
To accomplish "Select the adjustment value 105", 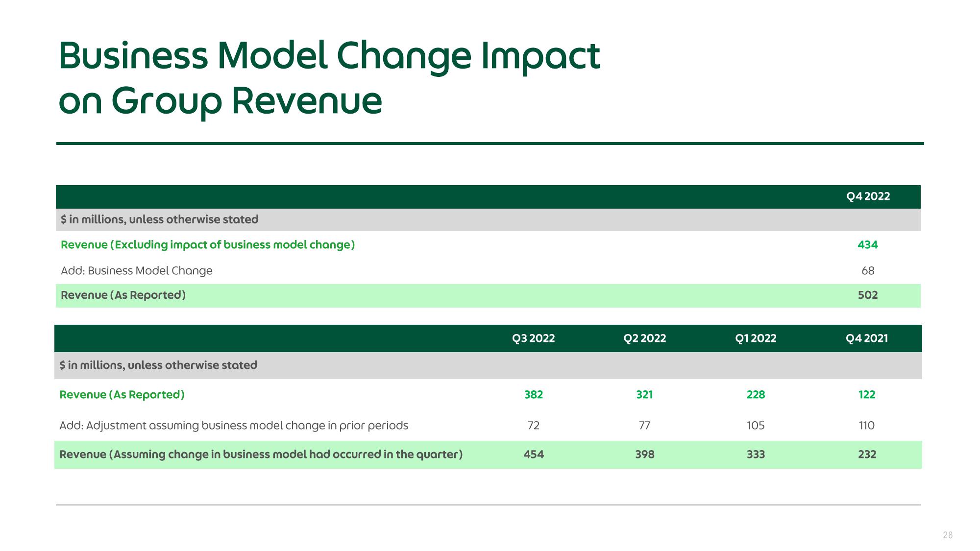I will click(756, 426).
